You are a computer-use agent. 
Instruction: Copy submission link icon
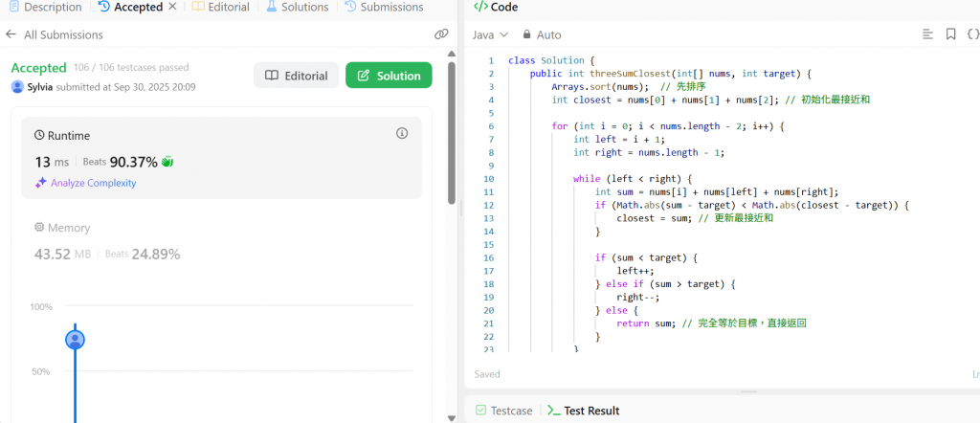[x=441, y=34]
